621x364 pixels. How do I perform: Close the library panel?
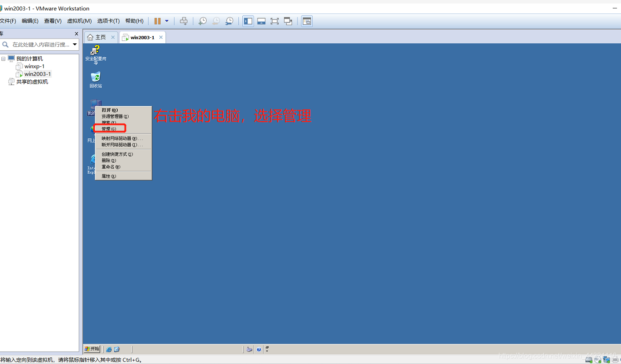[x=76, y=34]
